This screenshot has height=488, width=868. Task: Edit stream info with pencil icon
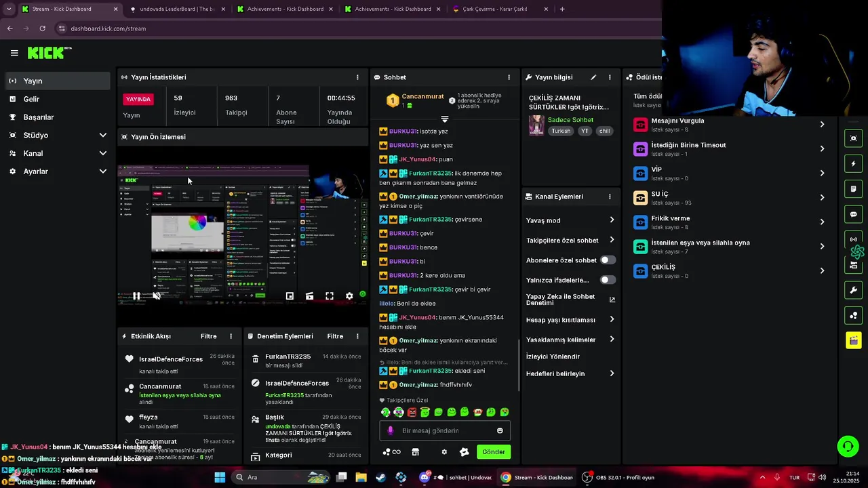pyautogui.click(x=593, y=77)
